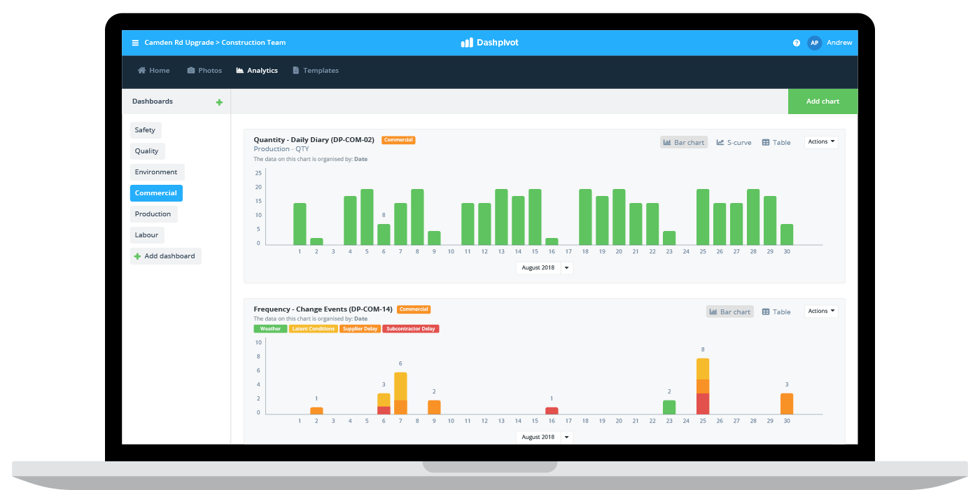The width and height of the screenshot is (980, 490).
Task: Switch Quantity chart to S-curve view
Action: [x=734, y=142]
